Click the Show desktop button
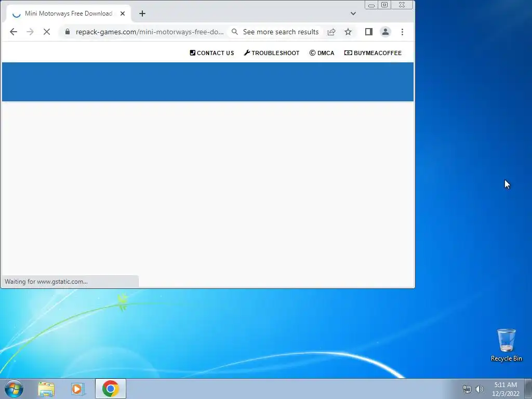532x399 pixels. coord(528,389)
